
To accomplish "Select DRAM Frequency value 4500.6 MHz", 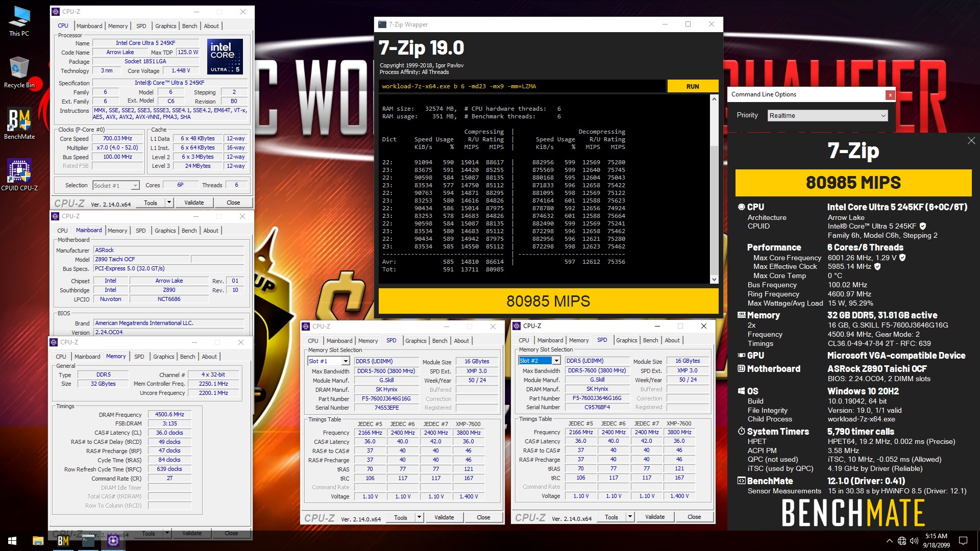I will [x=169, y=415].
